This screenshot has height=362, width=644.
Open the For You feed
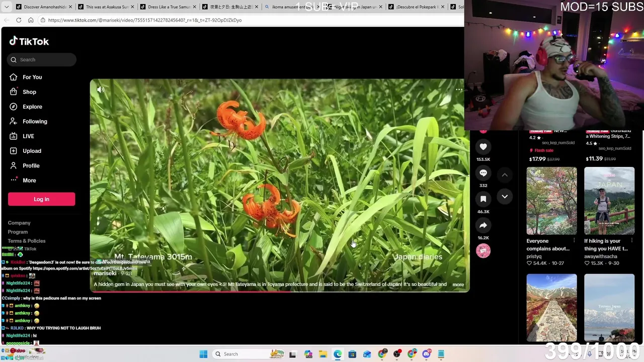(x=32, y=77)
